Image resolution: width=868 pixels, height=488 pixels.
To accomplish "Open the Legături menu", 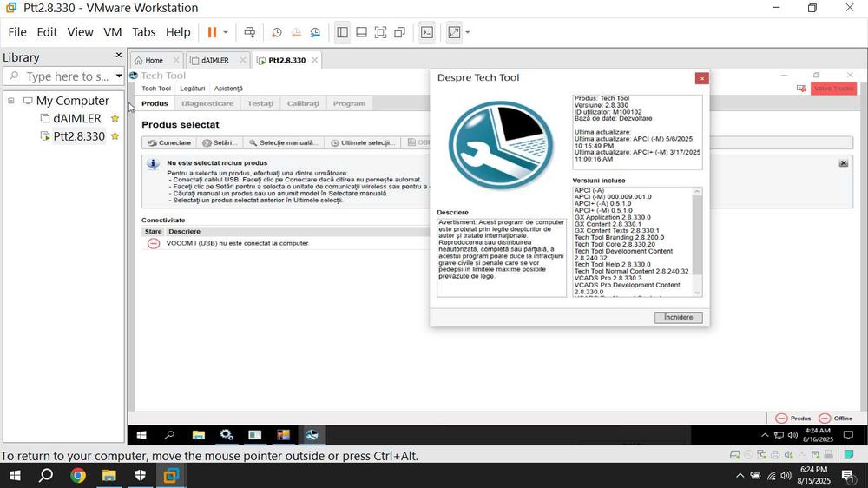I will click(193, 89).
